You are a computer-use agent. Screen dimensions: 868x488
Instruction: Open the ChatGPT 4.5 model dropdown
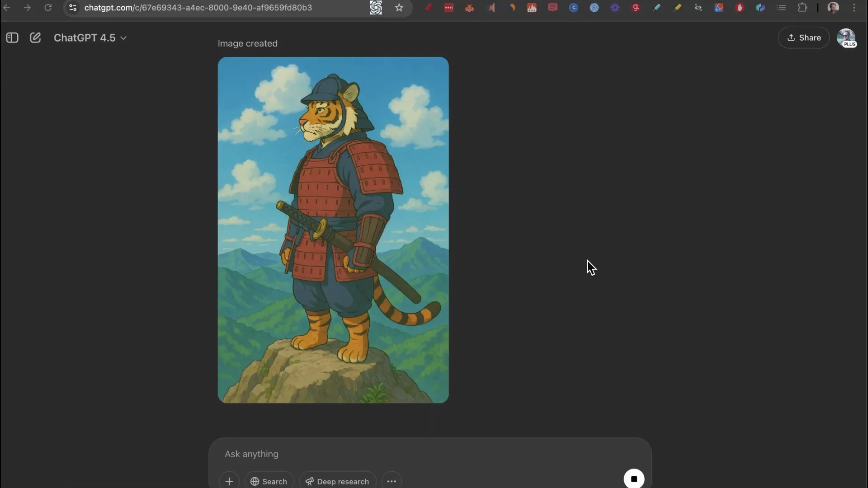click(x=90, y=38)
